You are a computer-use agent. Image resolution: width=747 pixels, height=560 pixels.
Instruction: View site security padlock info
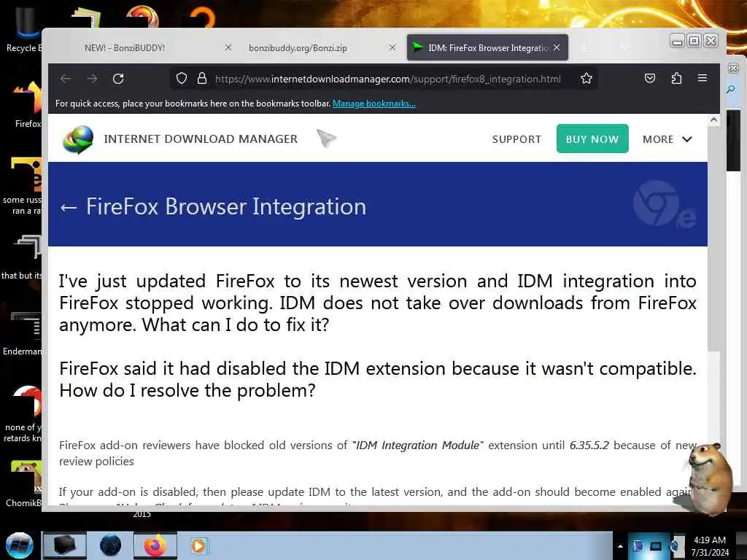coord(202,79)
